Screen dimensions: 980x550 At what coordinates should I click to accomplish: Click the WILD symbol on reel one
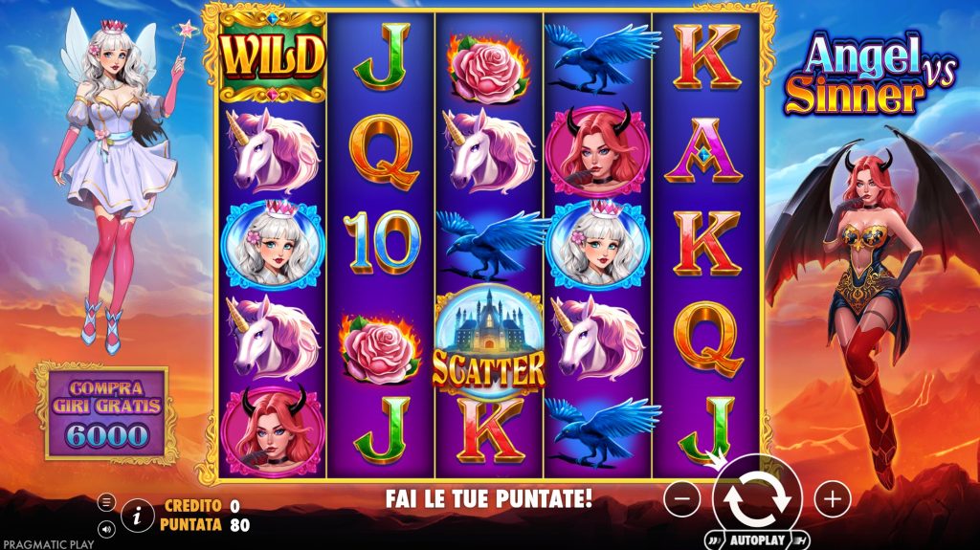[272, 56]
